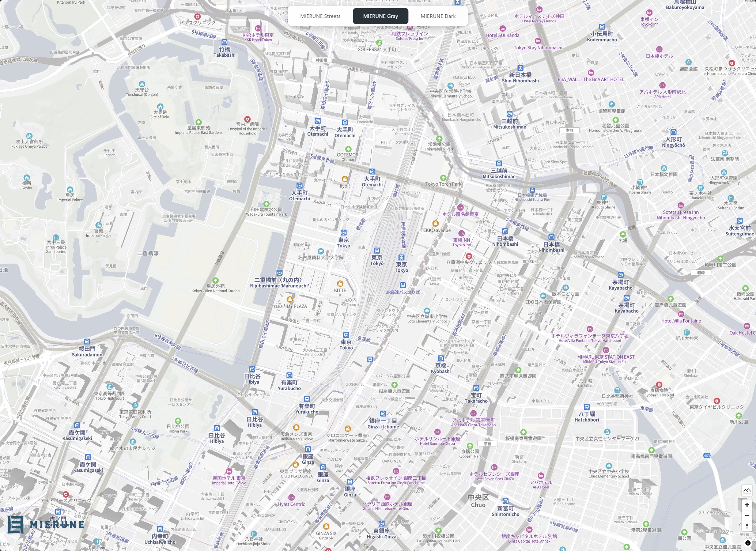Reset map bearing with compass arrow
This screenshot has width=756, height=551.
click(747, 526)
